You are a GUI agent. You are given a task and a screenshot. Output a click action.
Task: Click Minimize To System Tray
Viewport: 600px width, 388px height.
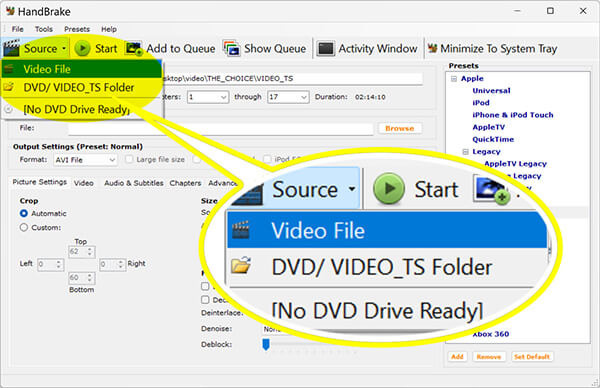(492, 49)
